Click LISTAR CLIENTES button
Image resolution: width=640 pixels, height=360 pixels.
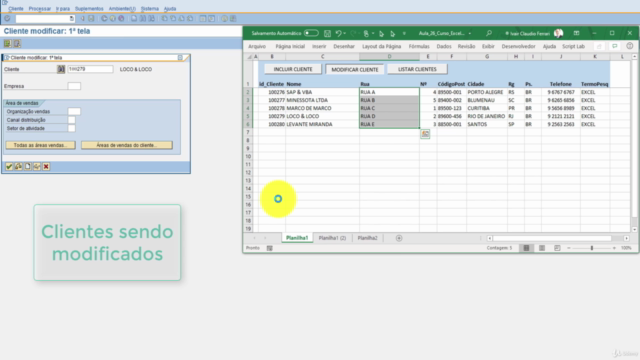click(417, 69)
